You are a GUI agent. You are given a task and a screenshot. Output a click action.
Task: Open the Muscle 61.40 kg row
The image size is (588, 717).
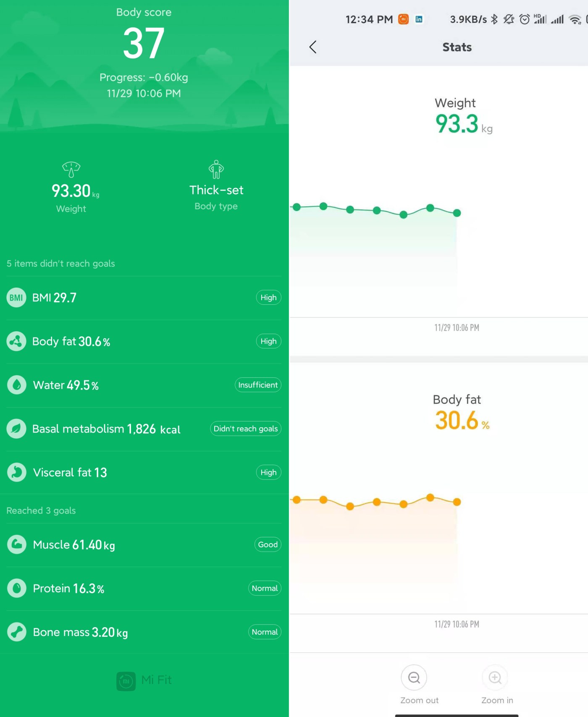point(144,544)
